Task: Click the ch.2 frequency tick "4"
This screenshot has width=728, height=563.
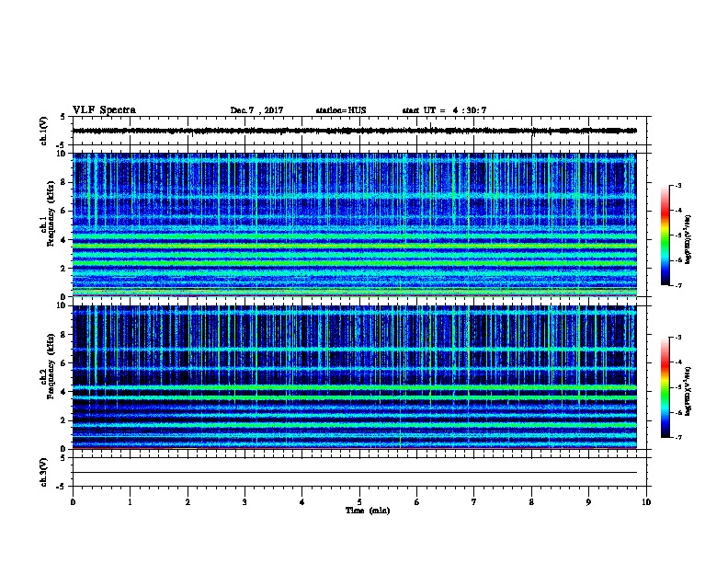Action: tap(63, 392)
